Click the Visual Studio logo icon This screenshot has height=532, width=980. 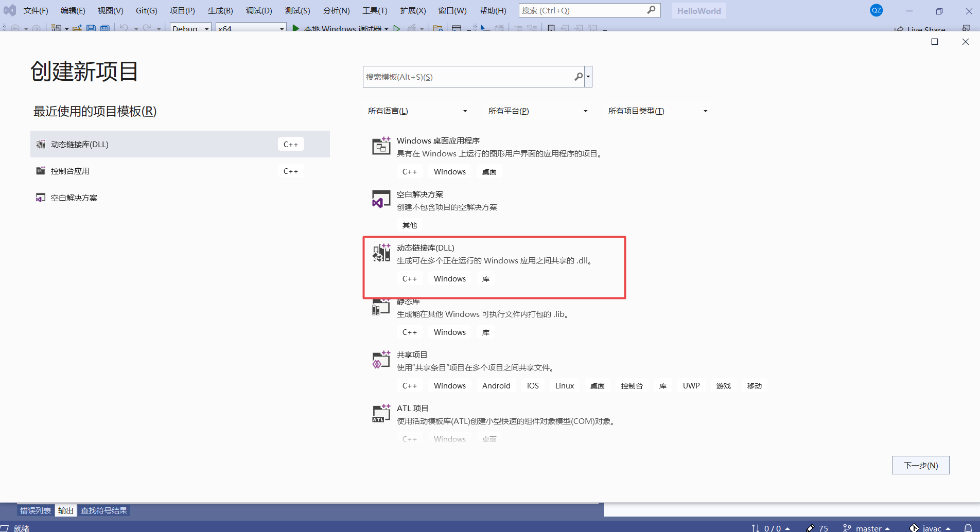click(10, 10)
